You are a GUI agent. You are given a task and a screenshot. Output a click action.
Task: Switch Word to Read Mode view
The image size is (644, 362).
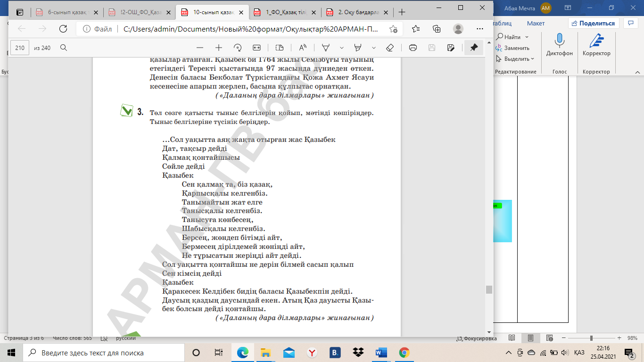[512, 338]
